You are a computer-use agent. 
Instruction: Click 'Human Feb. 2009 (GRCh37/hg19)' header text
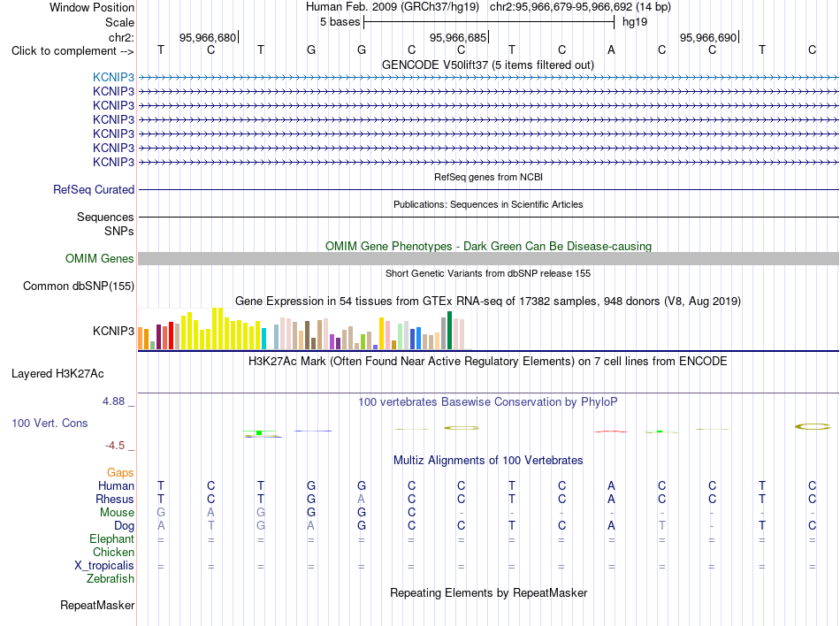tap(392, 7)
